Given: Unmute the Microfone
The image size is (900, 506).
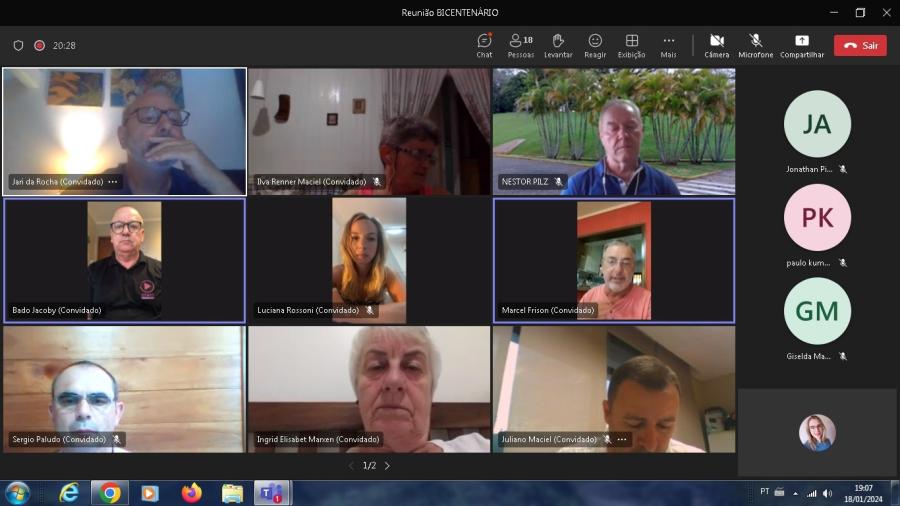Looking at the screenshot, I should click(x=755, y=45).
